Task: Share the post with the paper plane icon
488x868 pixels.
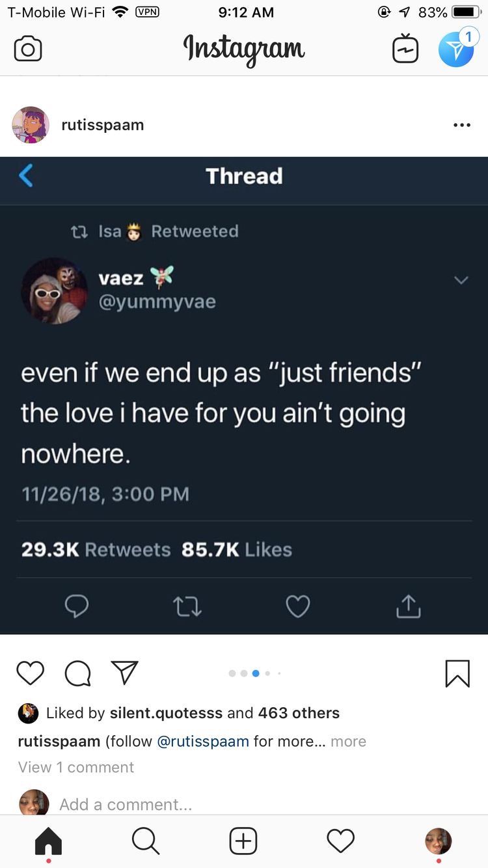Action: click(124, 673)
